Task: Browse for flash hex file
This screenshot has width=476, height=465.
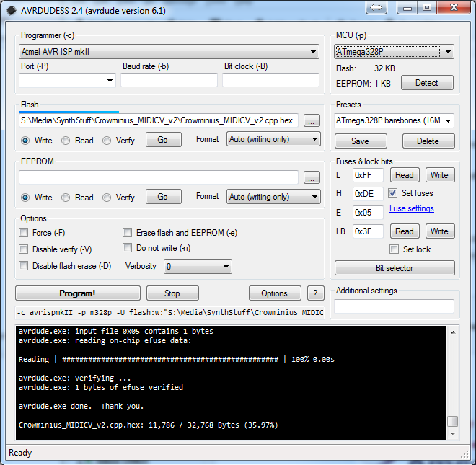Action: [x=312, y=120]
